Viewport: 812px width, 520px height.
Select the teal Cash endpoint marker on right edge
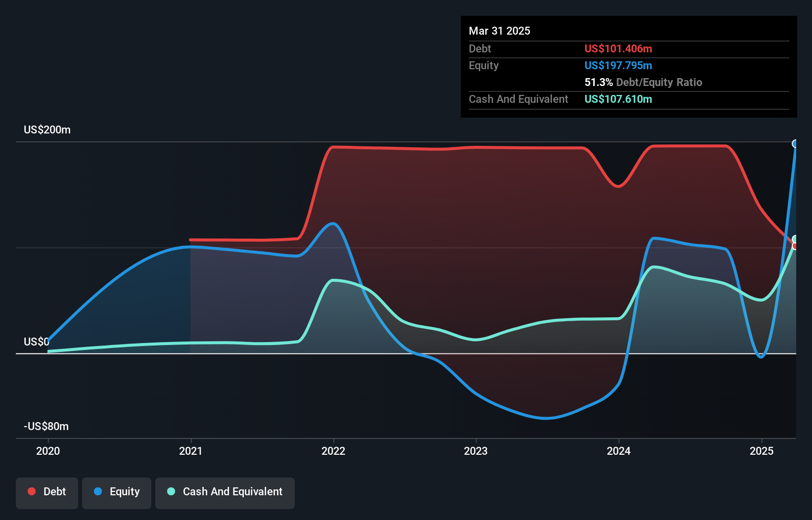tap(795, 239)
